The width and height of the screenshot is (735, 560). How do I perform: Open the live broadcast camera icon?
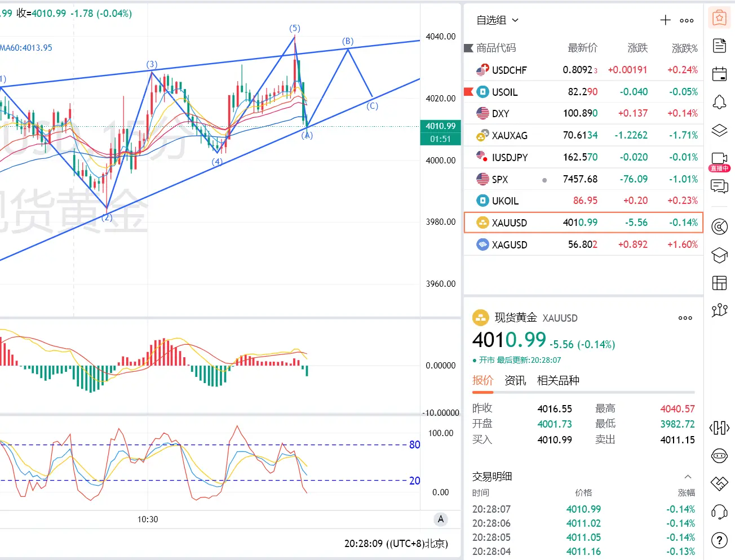[x=719, y=158]
